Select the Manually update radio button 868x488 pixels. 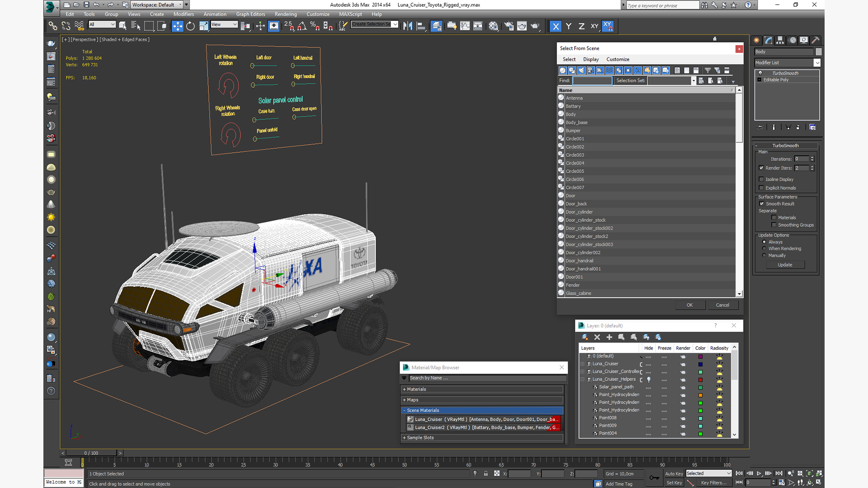click(764, 255)
